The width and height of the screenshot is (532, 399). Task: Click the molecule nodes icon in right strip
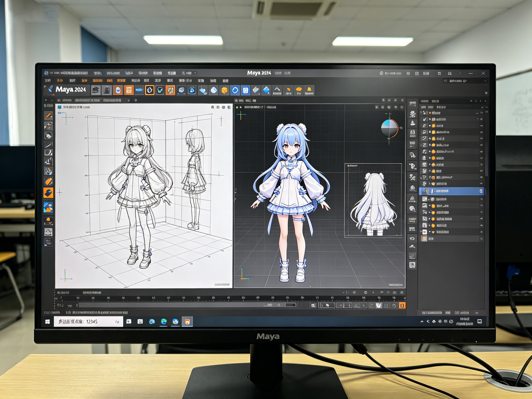click(413, 177)
